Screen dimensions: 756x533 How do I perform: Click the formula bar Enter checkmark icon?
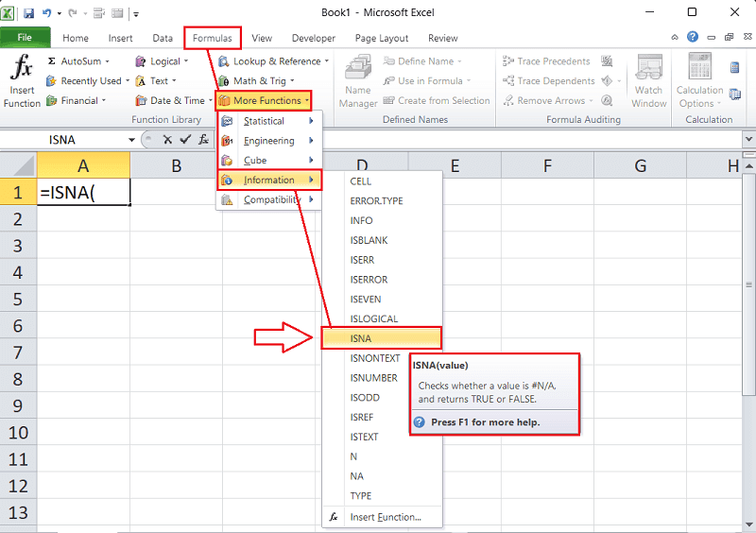point(185,140)
